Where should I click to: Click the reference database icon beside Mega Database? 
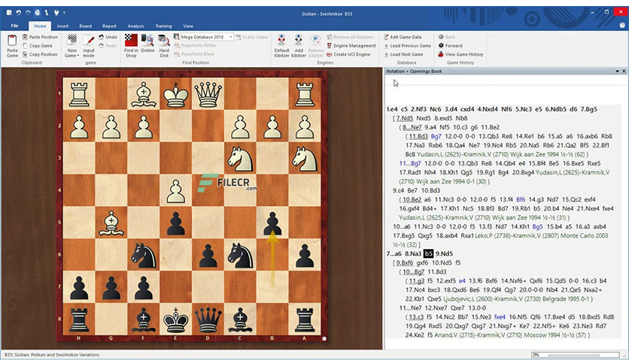[x=176, y=37]
